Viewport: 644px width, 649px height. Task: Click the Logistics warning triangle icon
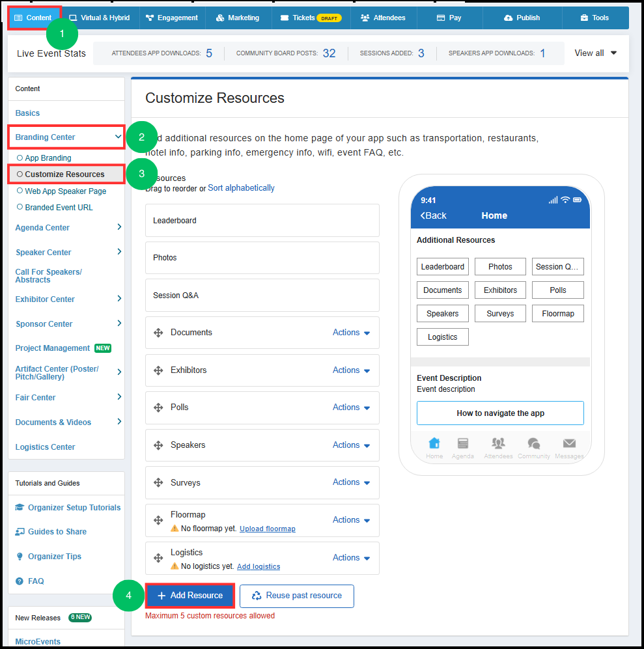(175, 566)
